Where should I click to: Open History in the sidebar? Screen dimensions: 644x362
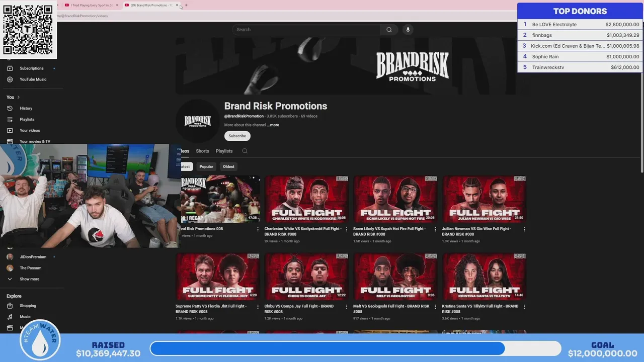pos(26,108)
